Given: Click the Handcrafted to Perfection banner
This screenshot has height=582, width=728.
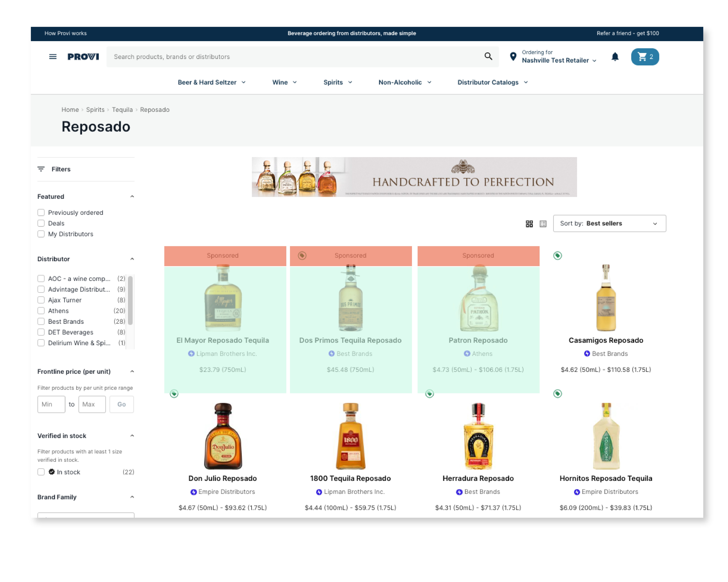Looking at the screenshot, I should 414,177.
